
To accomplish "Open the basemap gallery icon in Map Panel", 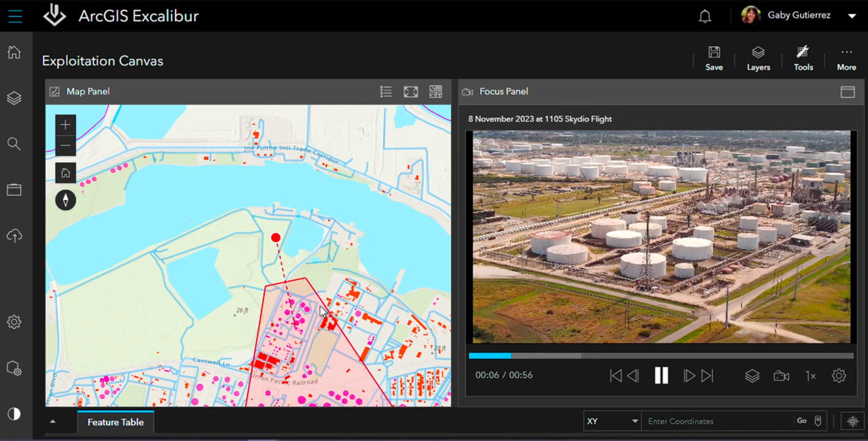I will pos(435,91).
